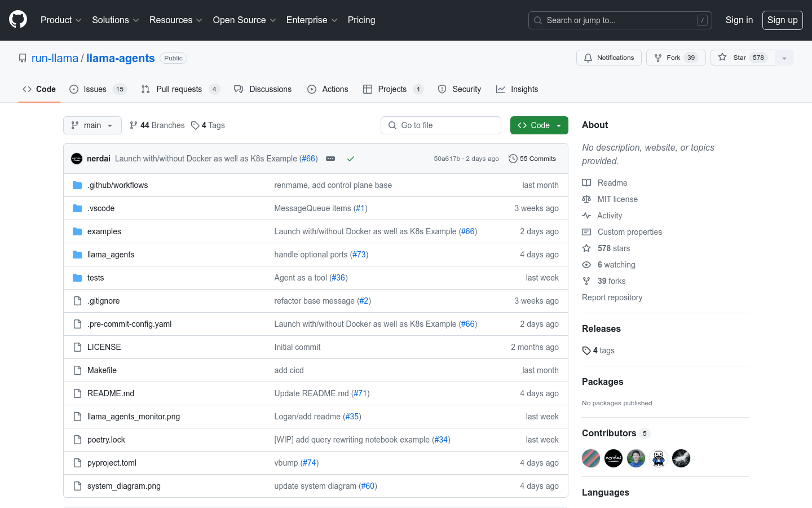Switch to the Discussions tab
Image resolution: width=812 pixels, height=508 pixels.
[x=263, y=89]
